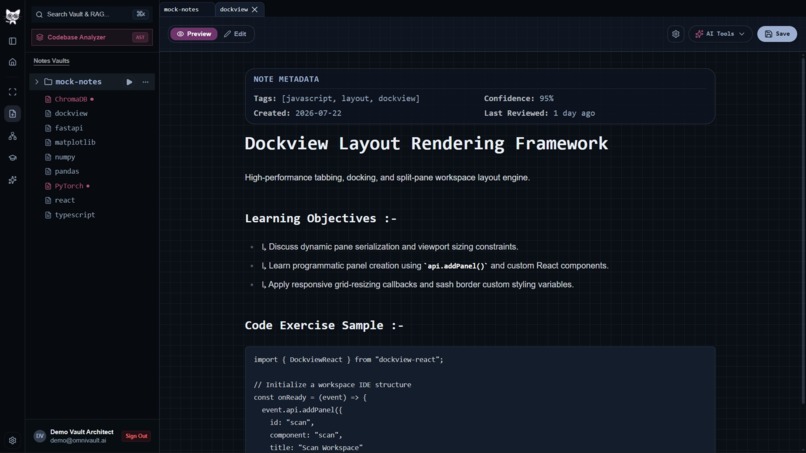Open the notes file icon in rail

pyautogui.click(x=12, y=114)
